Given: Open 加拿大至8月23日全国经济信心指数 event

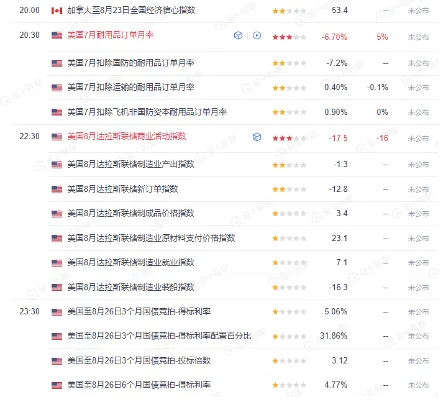Looking at the screenshot, I should tap(131, 10).
